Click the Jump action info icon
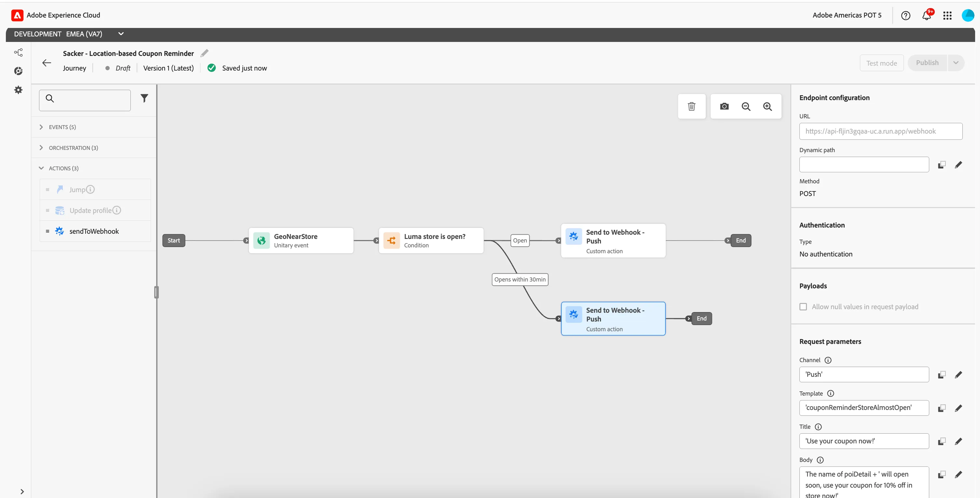The height and width of the screenshot is (498, 980). [90, 189]
